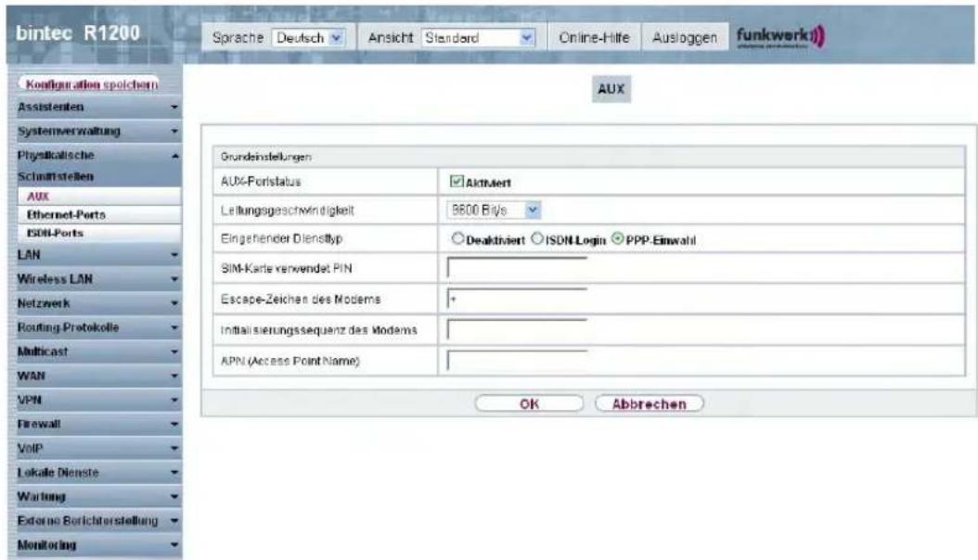This screenshot has height=560, width=978.
Task: Focus the Initialisierungssequenz des Modems field
Action: [x=517, y=330]
